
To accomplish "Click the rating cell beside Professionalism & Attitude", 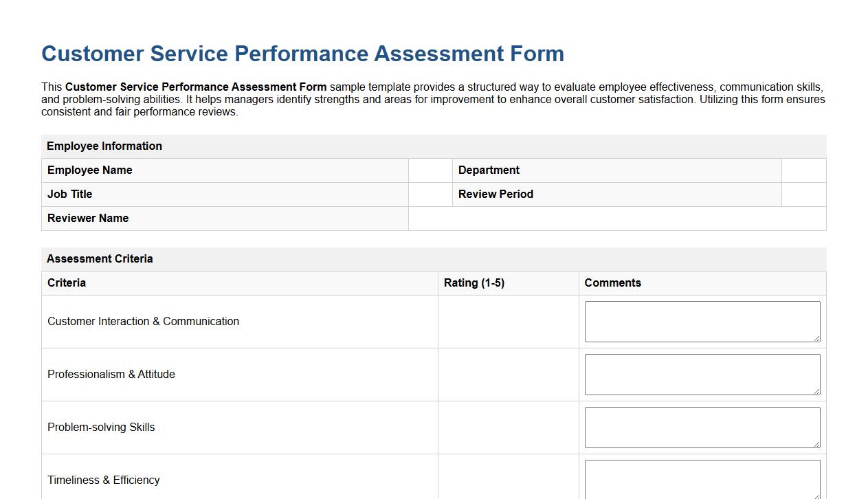I will coord(508,374).
